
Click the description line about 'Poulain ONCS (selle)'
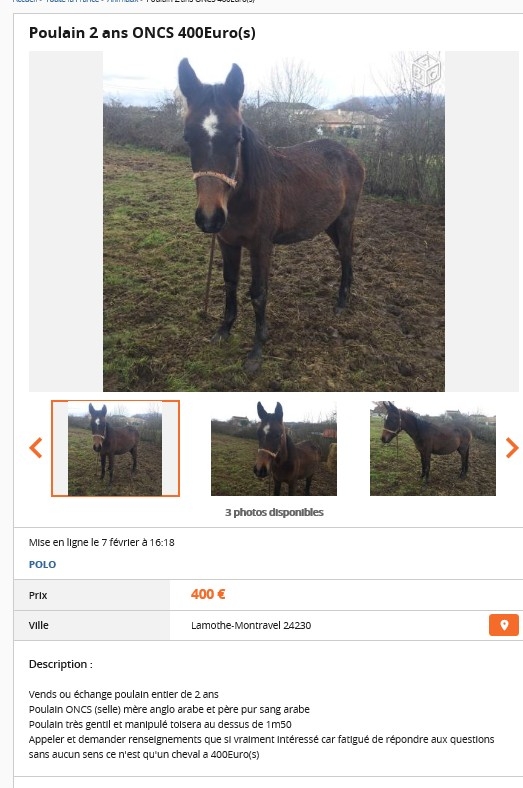coord(169,709)
